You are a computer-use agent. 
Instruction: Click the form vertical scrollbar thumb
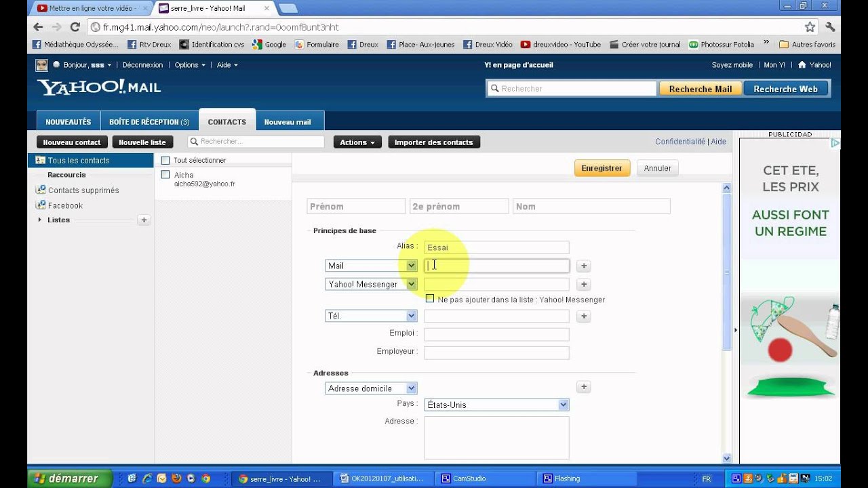click(x=727, y=271)
